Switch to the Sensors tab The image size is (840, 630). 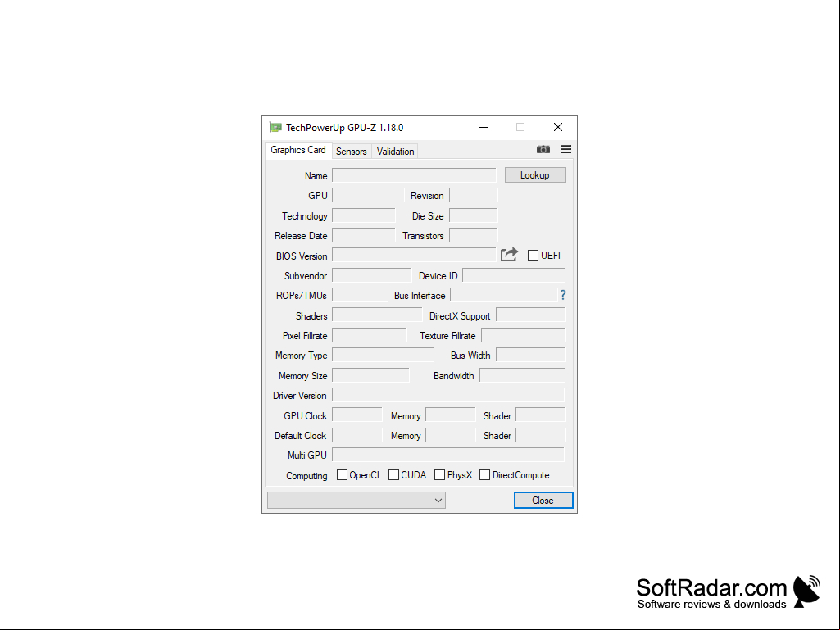[x=352, y=152]
